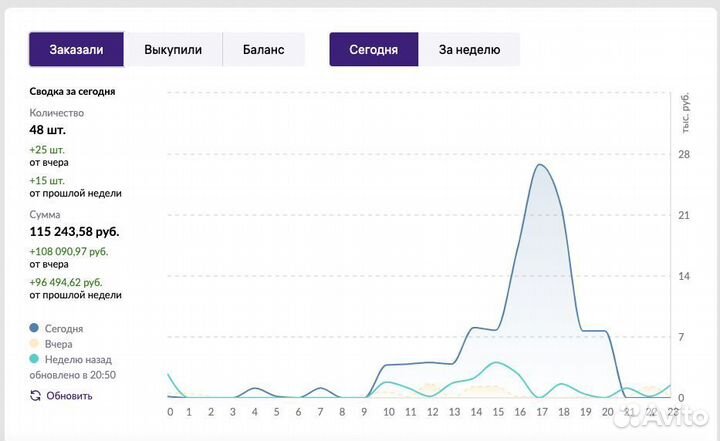Hide the Вчера series via legend label
This screenshot has height=441, width=720.
59,344
